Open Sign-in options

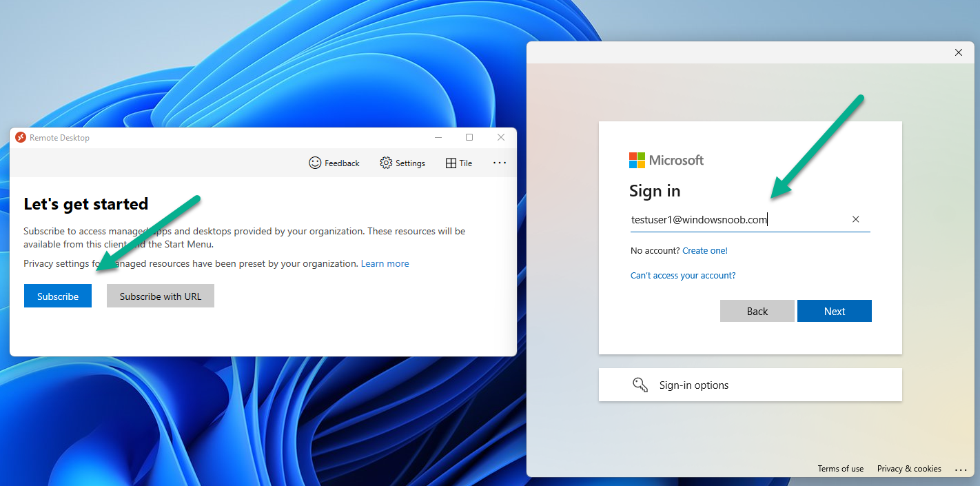[x=751, y=385]
